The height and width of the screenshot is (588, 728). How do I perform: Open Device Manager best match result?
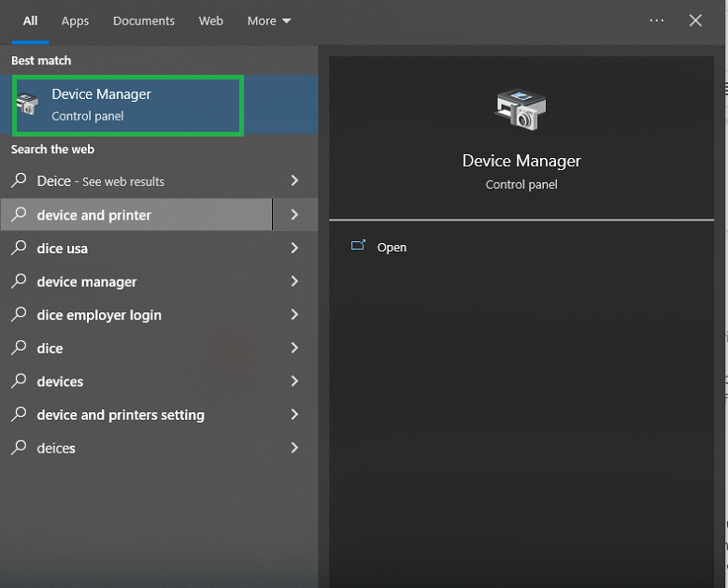coord(159,105)
